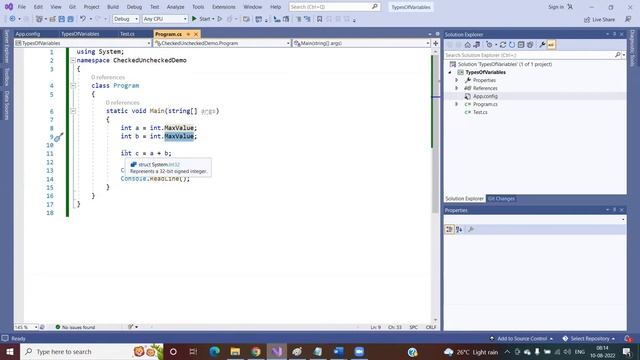Open Zoom app from taskbar
Image resolution: width=640 pixels, height=360 pixels.
pyautogui.click(x=359, y=351)
